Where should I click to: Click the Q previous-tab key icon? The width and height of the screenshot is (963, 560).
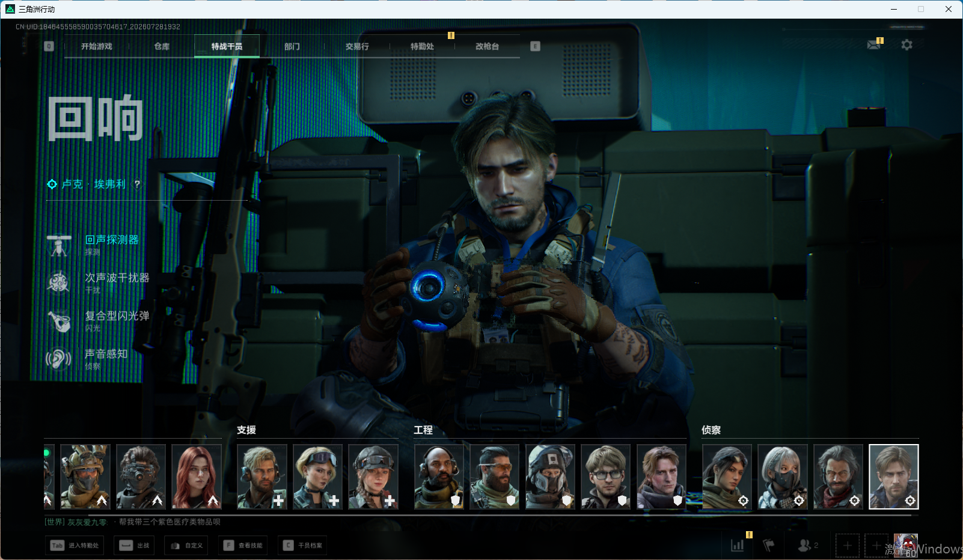49,46
